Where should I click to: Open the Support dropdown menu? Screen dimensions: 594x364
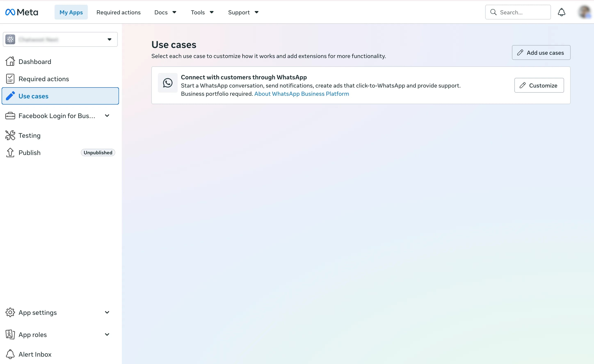click(x=243, y=12)
